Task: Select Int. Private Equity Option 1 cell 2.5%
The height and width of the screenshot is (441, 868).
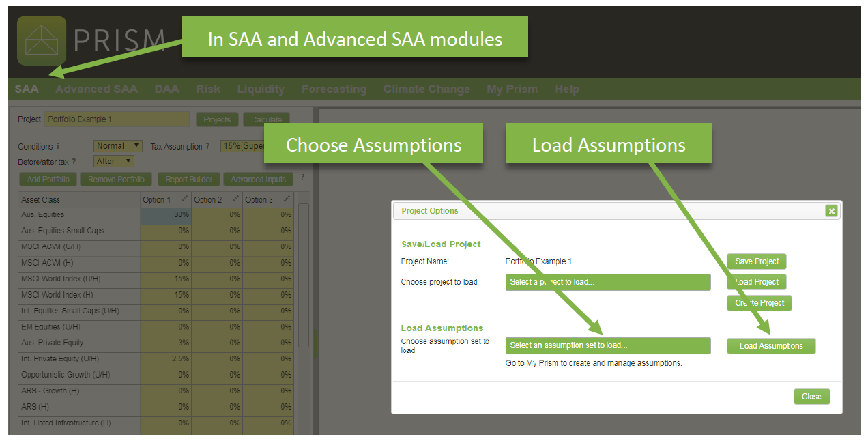Action: tap(166, 359)
